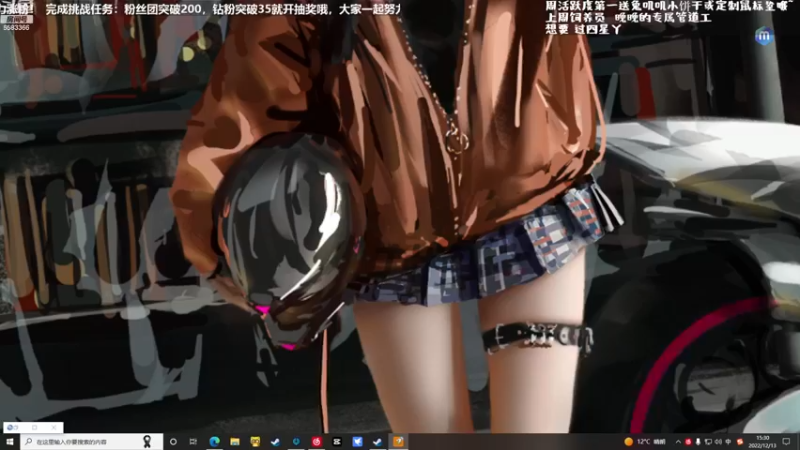Open the Sogou input tray icon

[x=740, y=442]
